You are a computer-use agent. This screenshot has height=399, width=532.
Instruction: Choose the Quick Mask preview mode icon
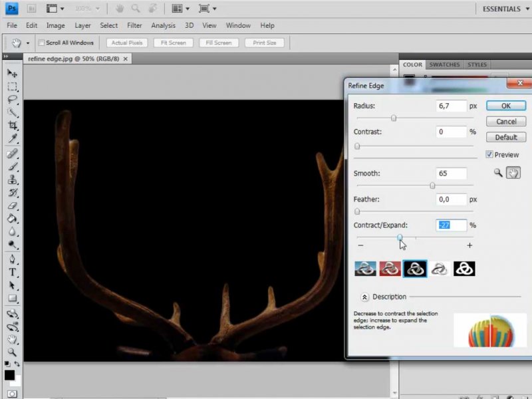pos(390,268)
